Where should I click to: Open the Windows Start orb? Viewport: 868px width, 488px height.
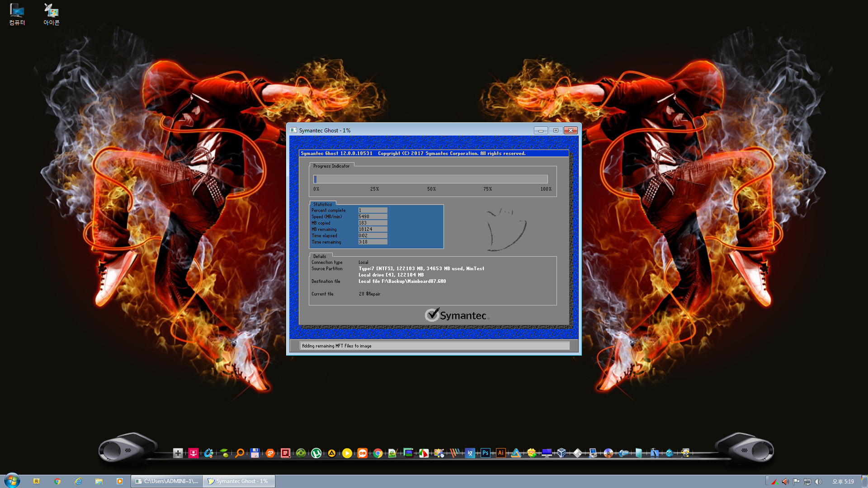click(12, 481)
